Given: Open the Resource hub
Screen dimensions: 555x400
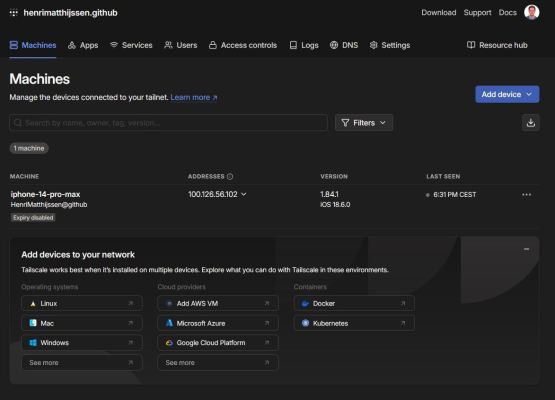Looking at the screenshot, I should tap(497, 45).
